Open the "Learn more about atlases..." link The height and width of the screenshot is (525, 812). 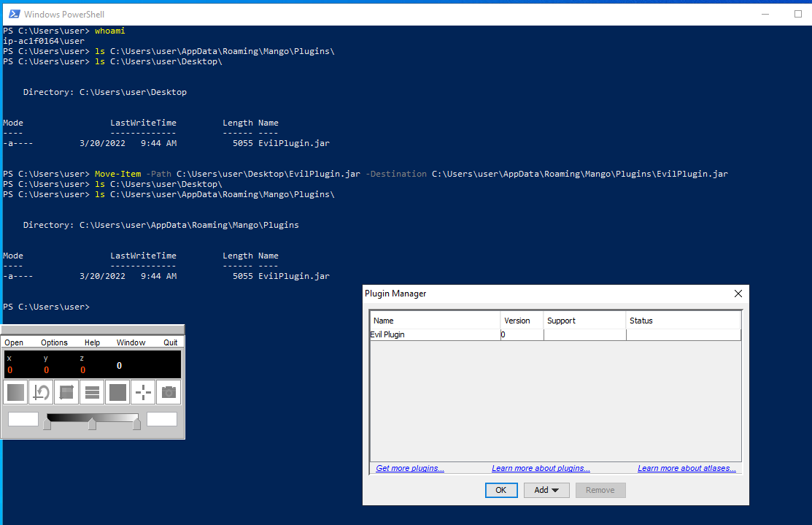687,468
